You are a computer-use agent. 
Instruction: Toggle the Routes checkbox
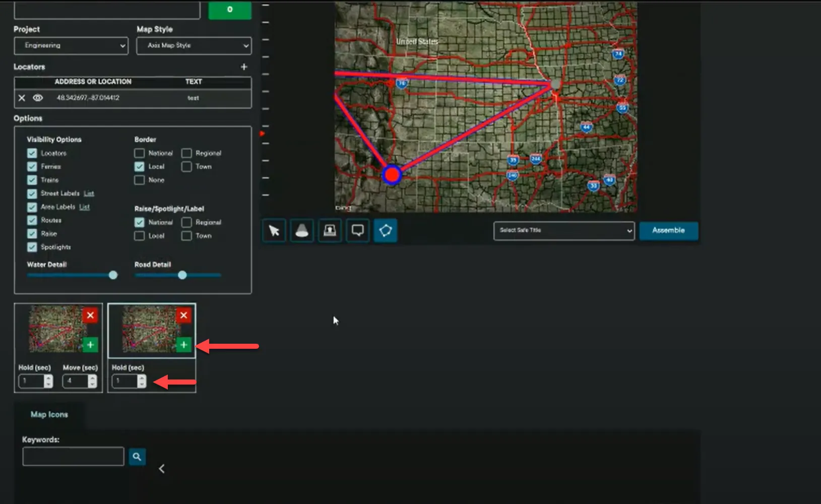click(x=32, y=220)
